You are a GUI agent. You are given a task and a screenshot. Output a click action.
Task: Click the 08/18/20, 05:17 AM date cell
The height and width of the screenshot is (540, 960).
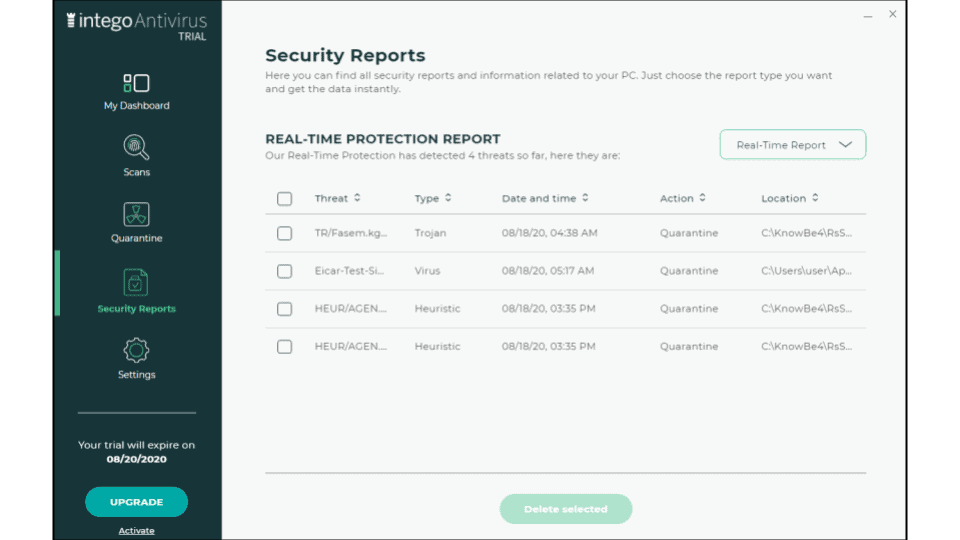(x=548, y=271)
